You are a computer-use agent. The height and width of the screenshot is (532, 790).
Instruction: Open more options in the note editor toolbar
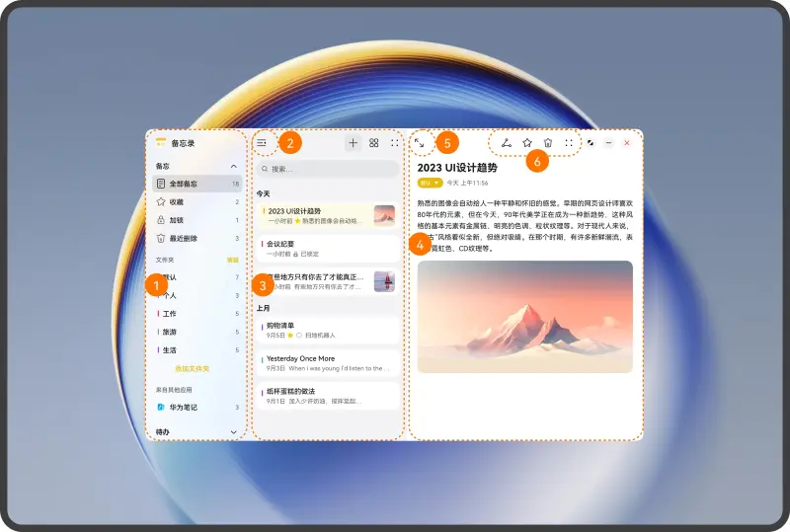click(569, 143)
